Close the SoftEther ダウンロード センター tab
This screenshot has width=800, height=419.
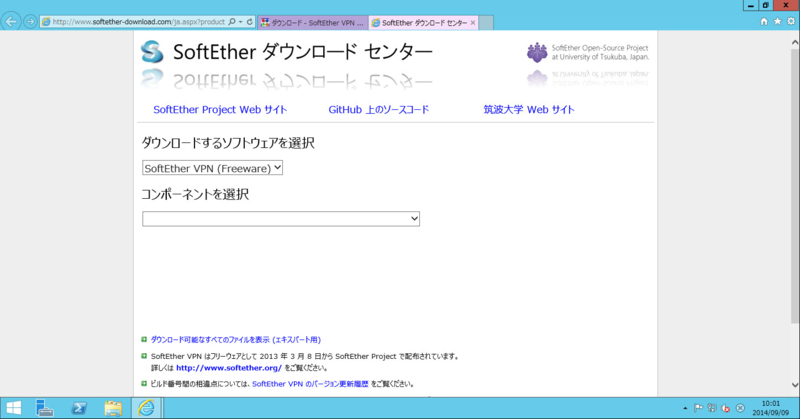473,22
